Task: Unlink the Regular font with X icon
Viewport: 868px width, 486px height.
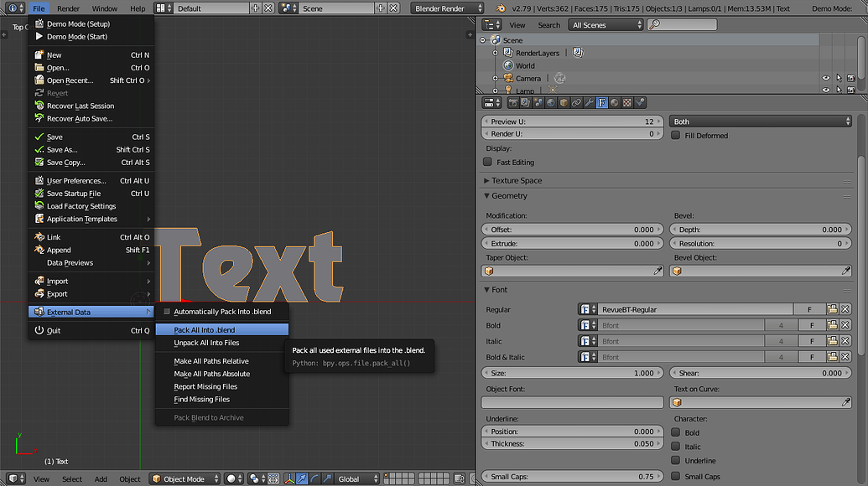Action: click(845, 309)
